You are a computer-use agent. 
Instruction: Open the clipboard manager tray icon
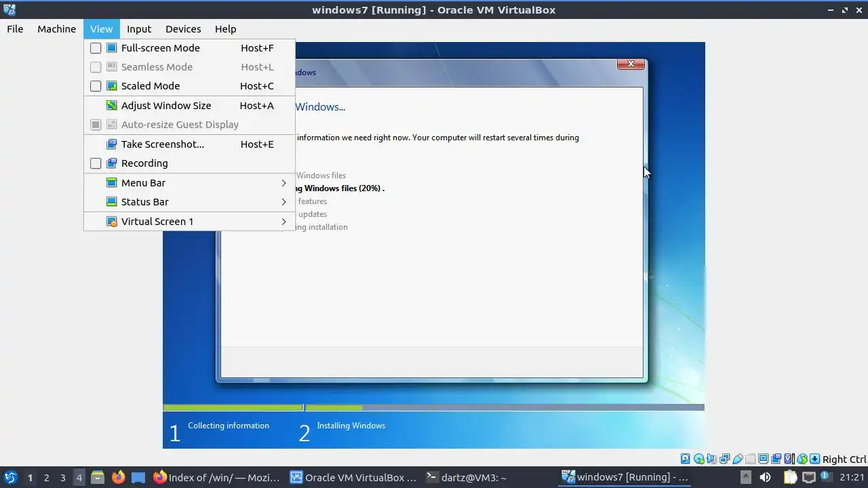(790, 477)
